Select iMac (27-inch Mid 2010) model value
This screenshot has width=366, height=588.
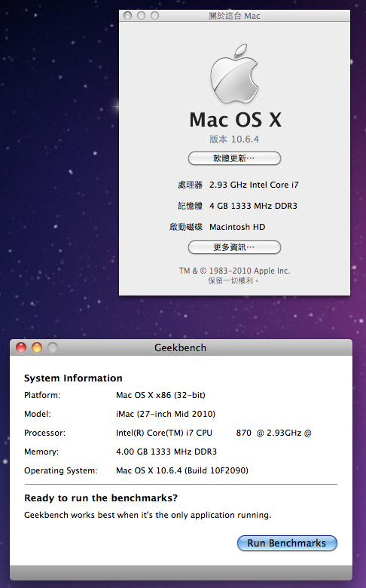point(166,414)
